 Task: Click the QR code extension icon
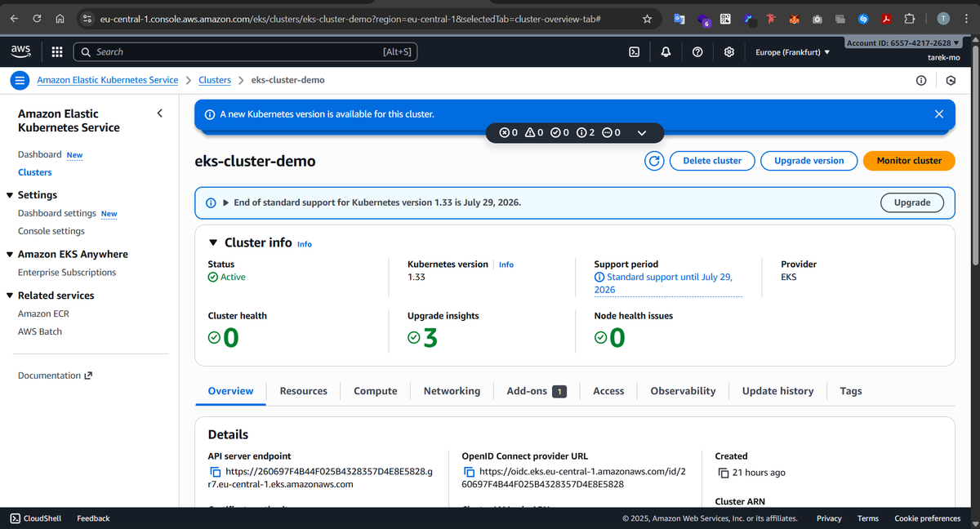click(x=725, y=18)
